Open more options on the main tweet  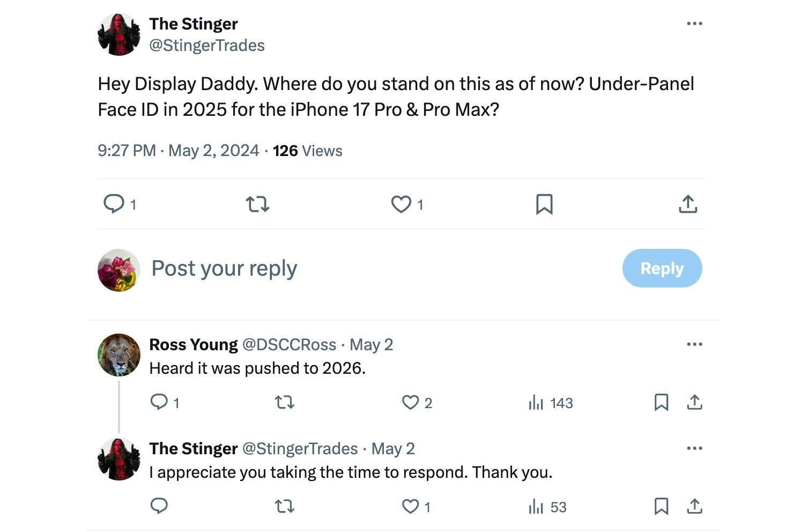coord(694,24)
